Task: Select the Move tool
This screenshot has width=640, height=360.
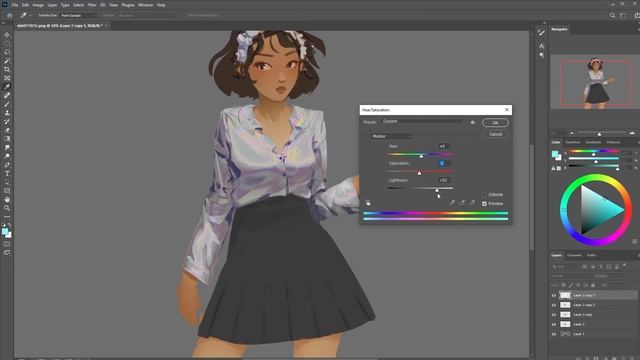Action: pyautogui.click(x=7, y=35)
